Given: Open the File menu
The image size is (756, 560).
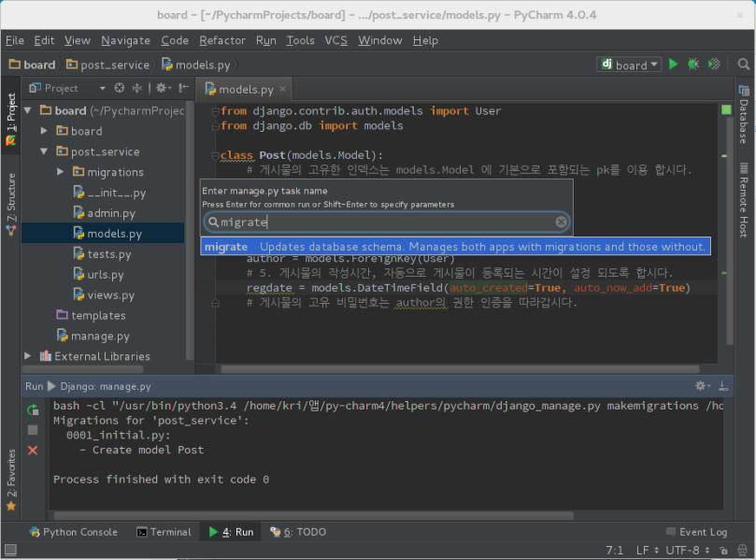Looking at the screenshot, I should [x=15, y=40].
